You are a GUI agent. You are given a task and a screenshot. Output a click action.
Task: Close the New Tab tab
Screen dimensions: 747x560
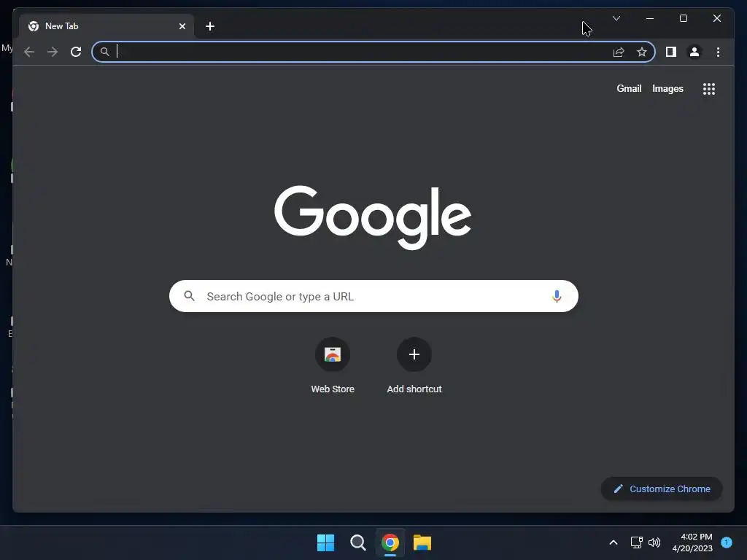pyautogui.click(x=182, y=26)
